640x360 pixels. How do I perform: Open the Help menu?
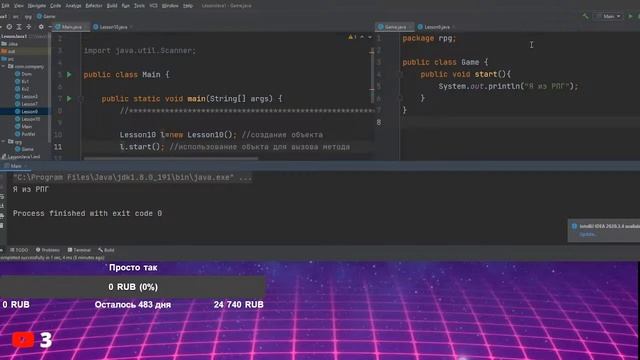[188, 6]
